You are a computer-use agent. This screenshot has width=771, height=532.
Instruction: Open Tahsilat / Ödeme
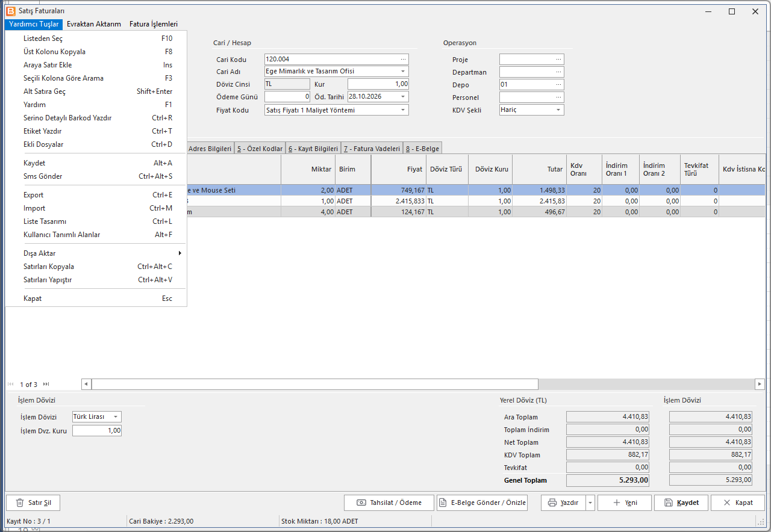click(x=389, y=503)
